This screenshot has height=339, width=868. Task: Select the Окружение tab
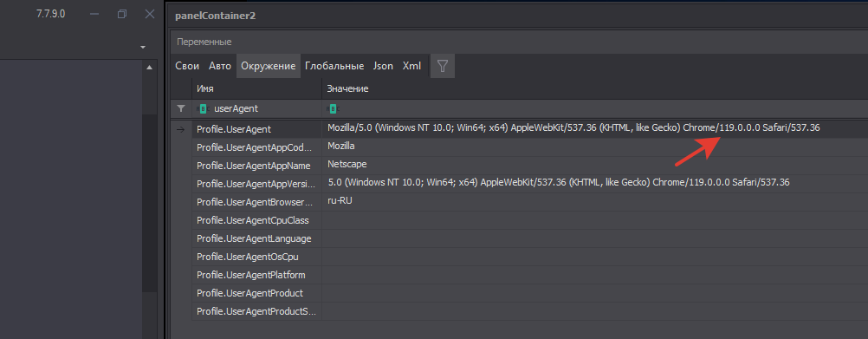(268, 66)
